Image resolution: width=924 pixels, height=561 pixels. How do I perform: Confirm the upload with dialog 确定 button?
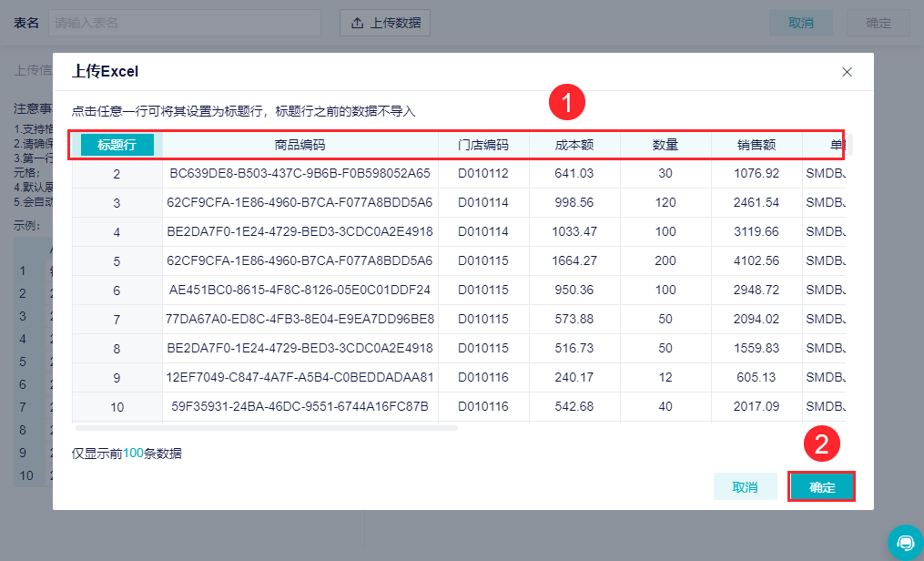pos(821,486)
